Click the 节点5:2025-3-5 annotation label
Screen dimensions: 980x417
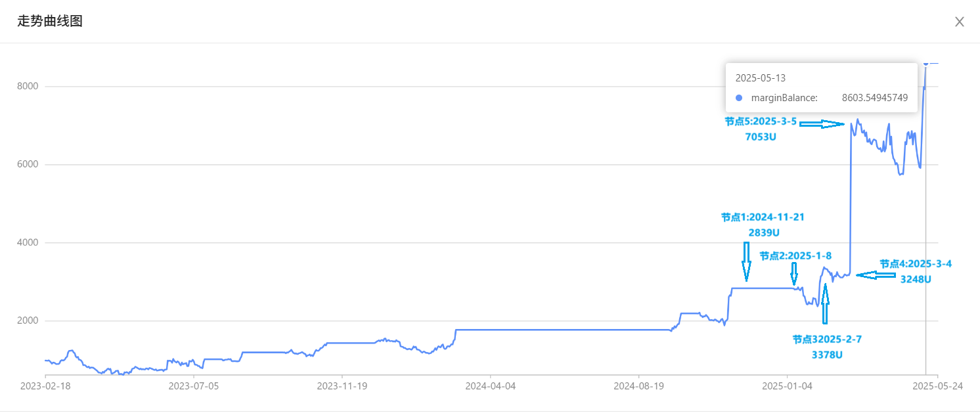point(761,121)
